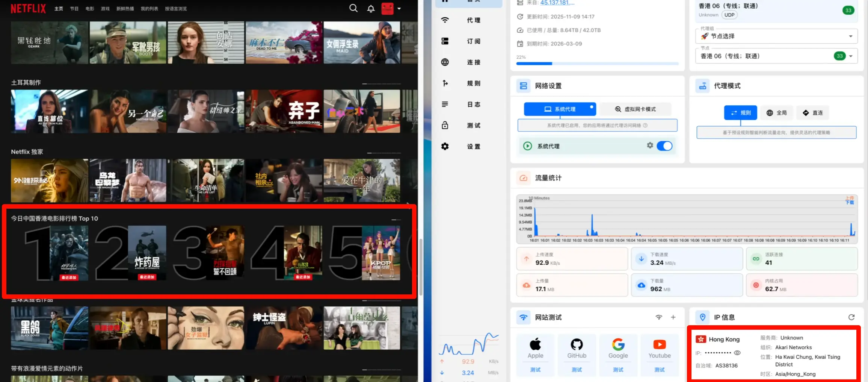Screen dimensions: 868x382
Task: Click the red Netflix profile avatar
Action: 387,9
